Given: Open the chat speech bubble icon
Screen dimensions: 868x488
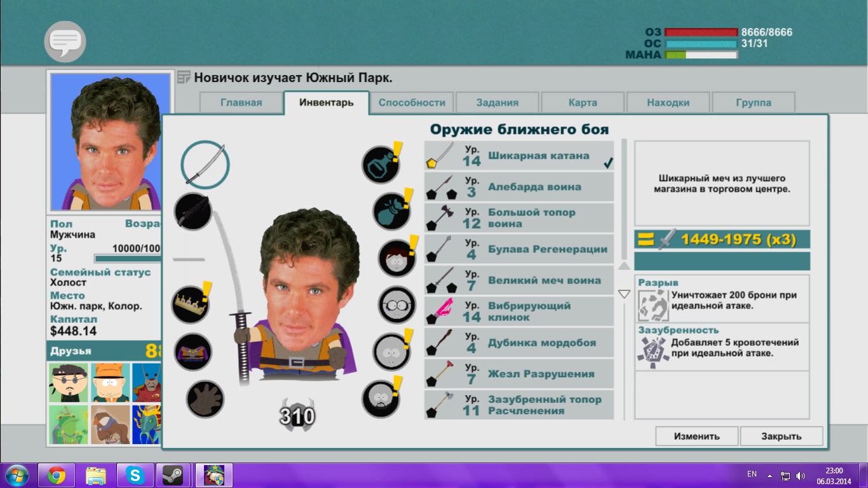Looking at the screenshot, I should click(x=65, y=42).
